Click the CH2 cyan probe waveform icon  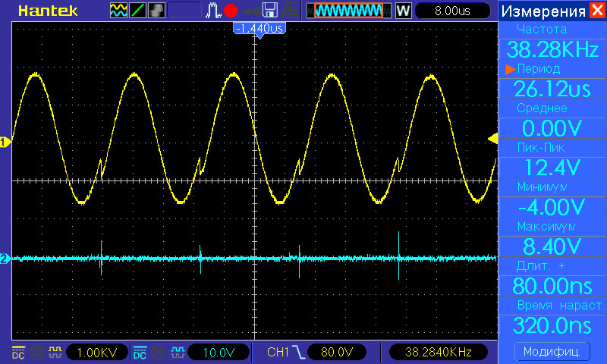178,352
